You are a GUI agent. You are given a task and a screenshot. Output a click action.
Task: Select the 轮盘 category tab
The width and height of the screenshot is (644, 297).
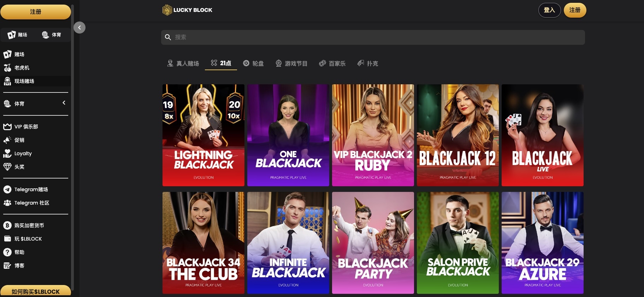point(254,63)
